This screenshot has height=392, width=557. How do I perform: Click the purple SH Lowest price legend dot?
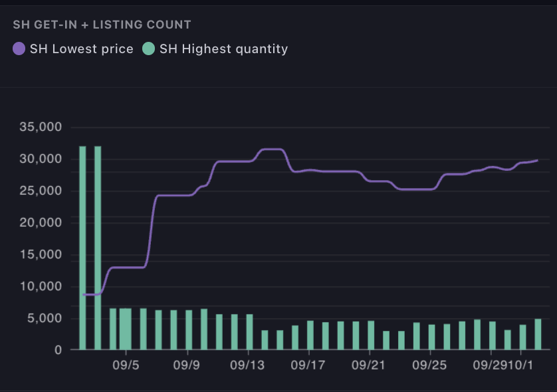[x=19, y=49]
